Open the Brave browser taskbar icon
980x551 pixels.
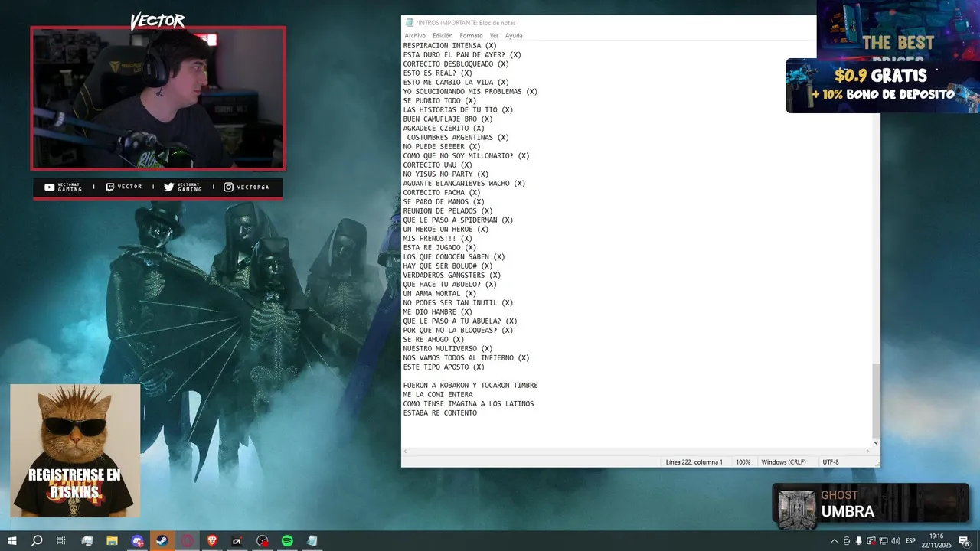tap(212, 541)
